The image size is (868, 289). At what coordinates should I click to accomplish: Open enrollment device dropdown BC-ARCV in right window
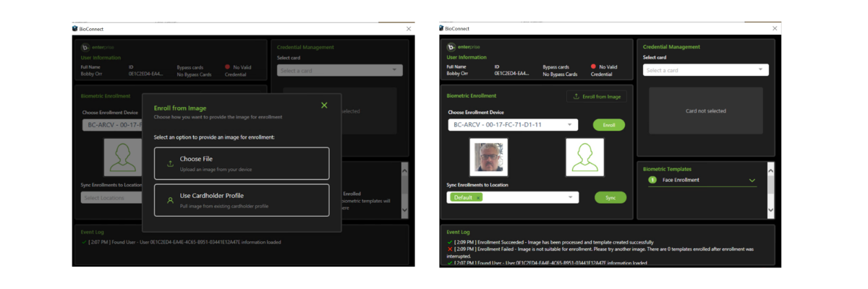(x=513, y=125)
